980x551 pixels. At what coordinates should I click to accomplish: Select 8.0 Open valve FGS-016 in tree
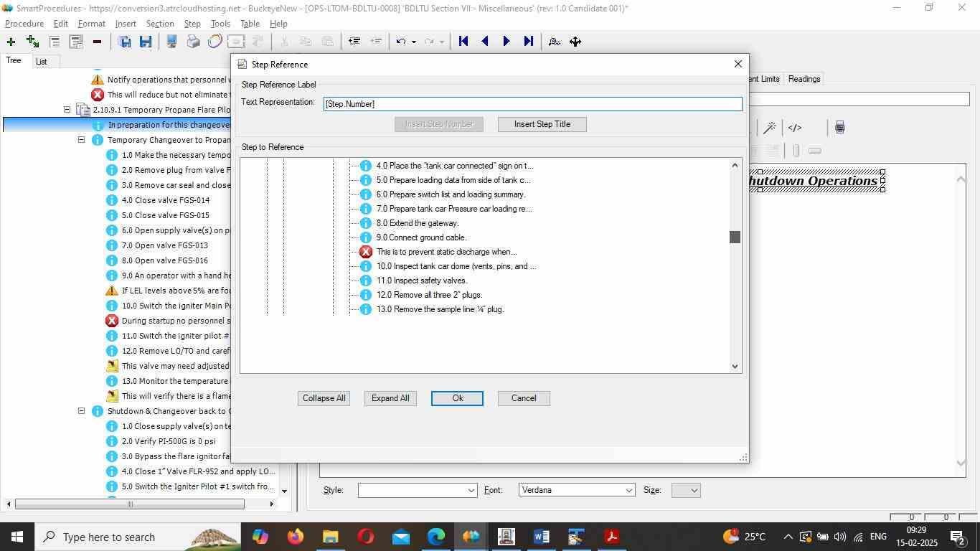tap(165, 260)
